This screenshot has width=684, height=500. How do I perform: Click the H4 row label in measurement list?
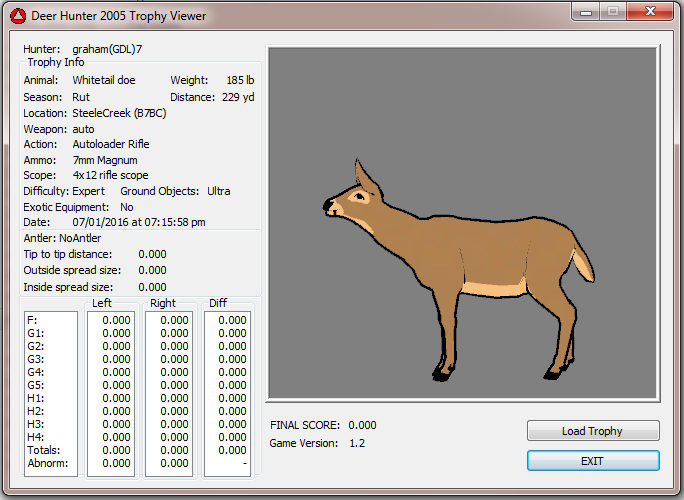point(36,437)
